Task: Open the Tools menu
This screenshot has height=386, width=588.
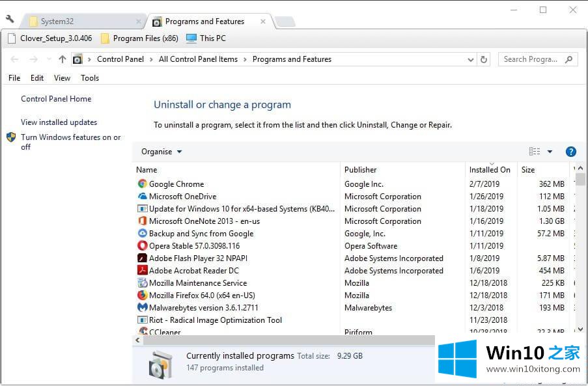Action: click(90, 78)
